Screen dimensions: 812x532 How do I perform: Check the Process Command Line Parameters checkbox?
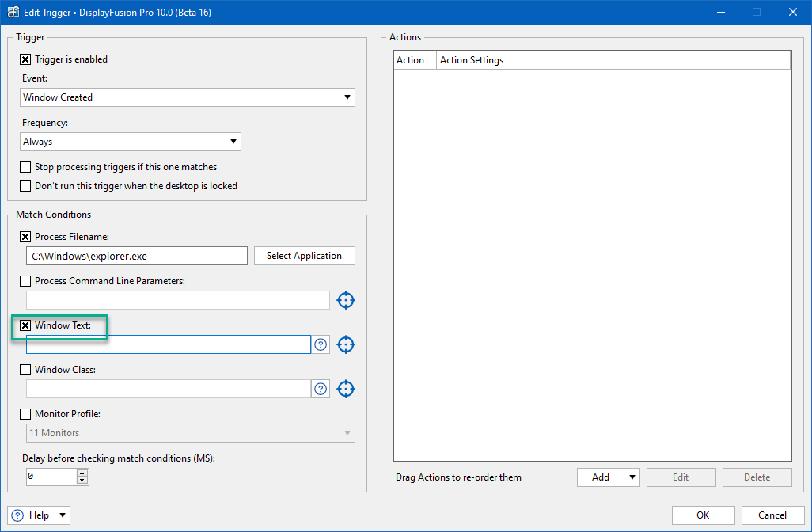(x=25, y=281)
